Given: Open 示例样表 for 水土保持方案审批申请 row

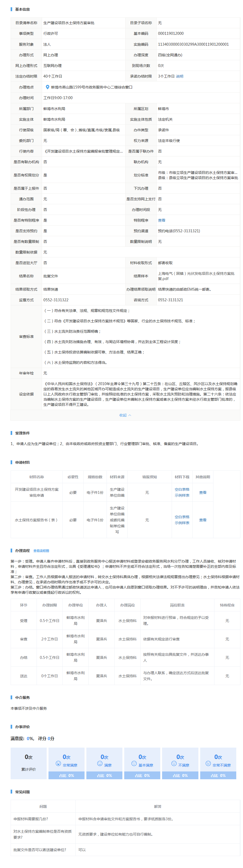Looking at the screenshot, I should click(182, 495).
